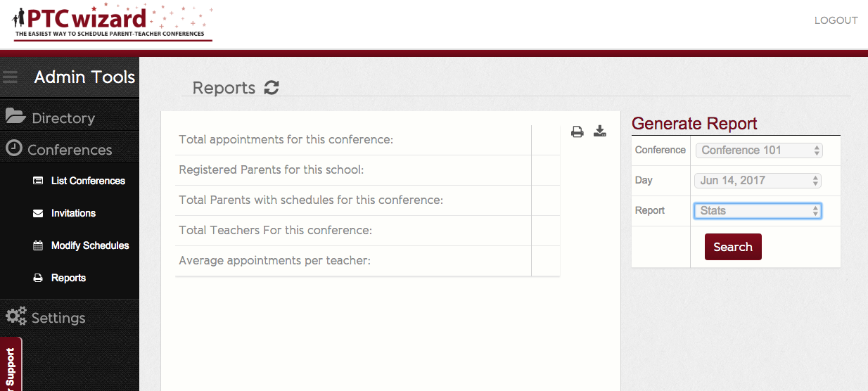Click the refresh icon next to Reports heading

coord(272,88)
